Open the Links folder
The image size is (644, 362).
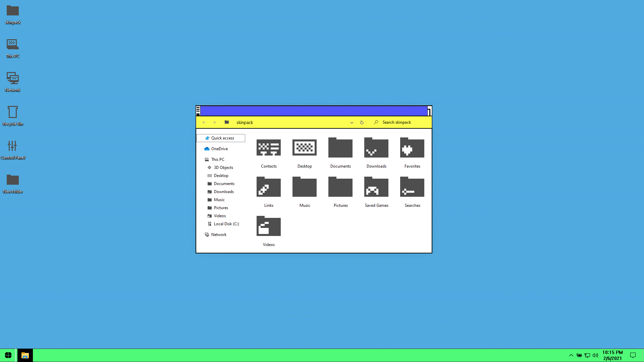pos(269,187)
